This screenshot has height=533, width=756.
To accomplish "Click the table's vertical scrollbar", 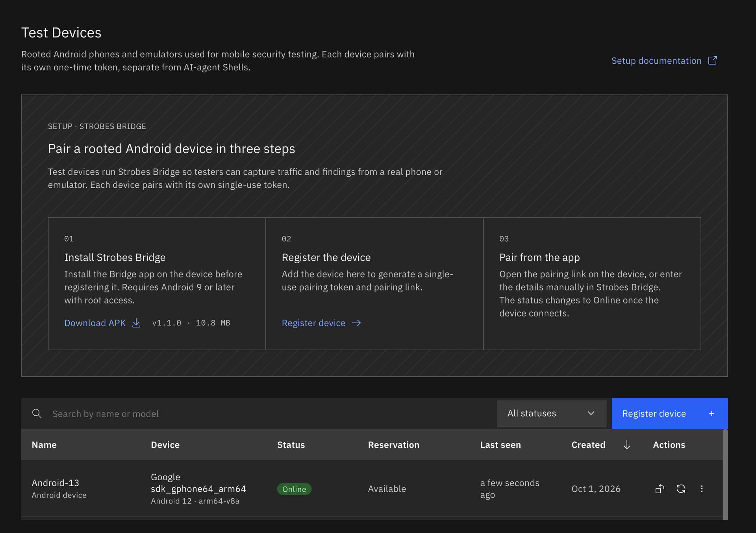I will click(725, 474).
